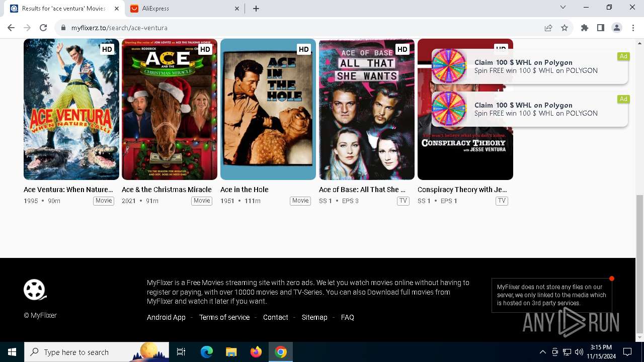Open the volume control in the tray

point(579,352)
